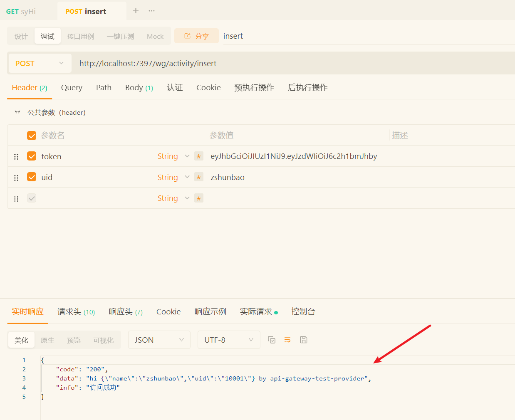Click the copy response icon

[272, 340]
